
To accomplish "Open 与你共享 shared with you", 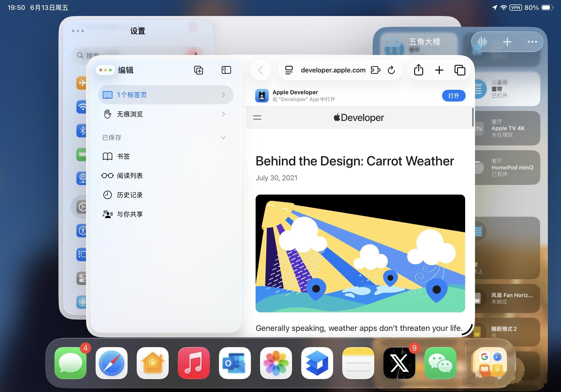I will (166, 214).
